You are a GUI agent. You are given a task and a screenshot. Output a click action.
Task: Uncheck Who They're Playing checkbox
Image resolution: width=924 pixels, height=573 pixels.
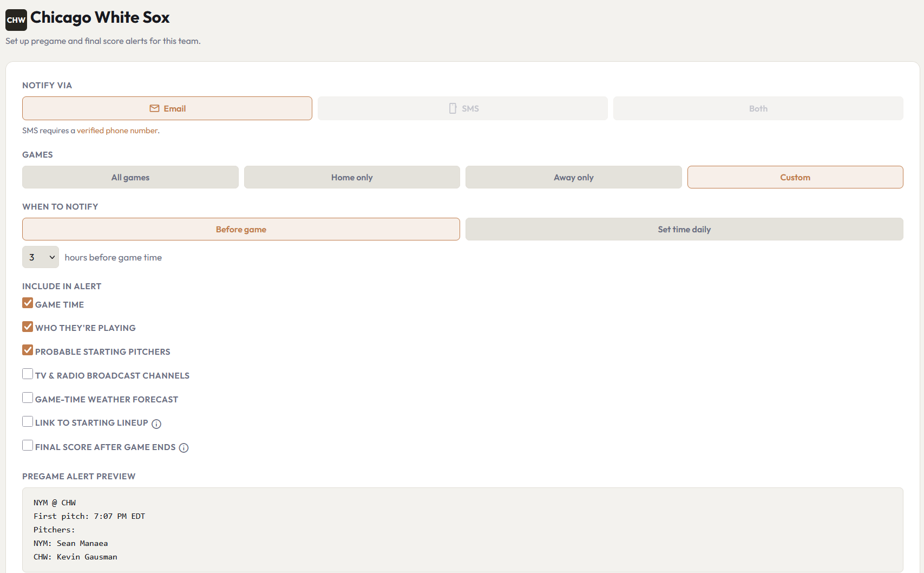[x=28, y=327]
